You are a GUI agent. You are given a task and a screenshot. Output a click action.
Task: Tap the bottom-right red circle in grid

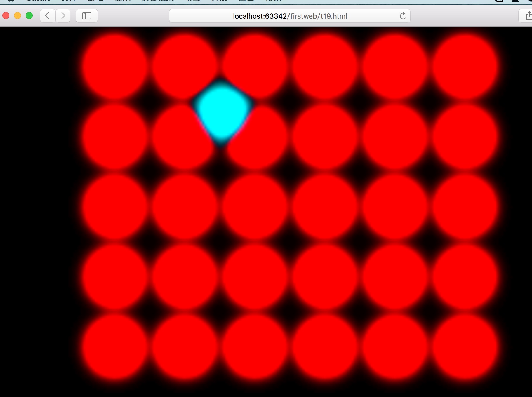pos(465,347)
